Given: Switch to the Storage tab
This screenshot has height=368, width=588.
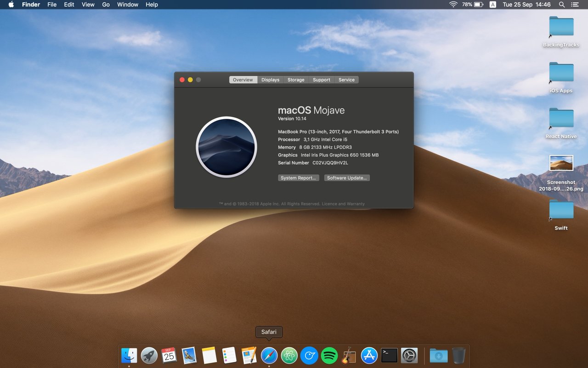Looking at the screenshot, I should click(296, 80).
